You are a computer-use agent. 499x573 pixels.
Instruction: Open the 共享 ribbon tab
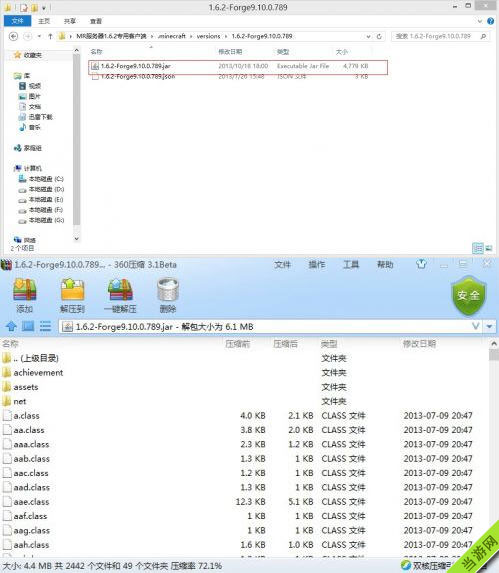point(70,21)
